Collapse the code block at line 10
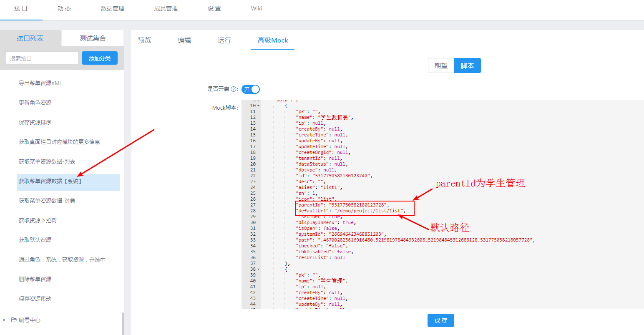 (259, 106)
